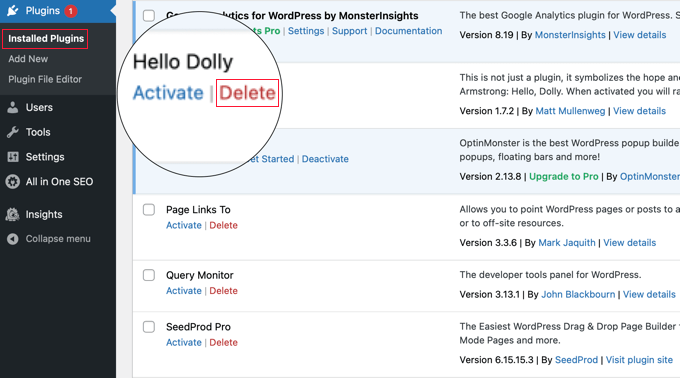
Task: View details for Page Links To
Action: tap(629, 243)
